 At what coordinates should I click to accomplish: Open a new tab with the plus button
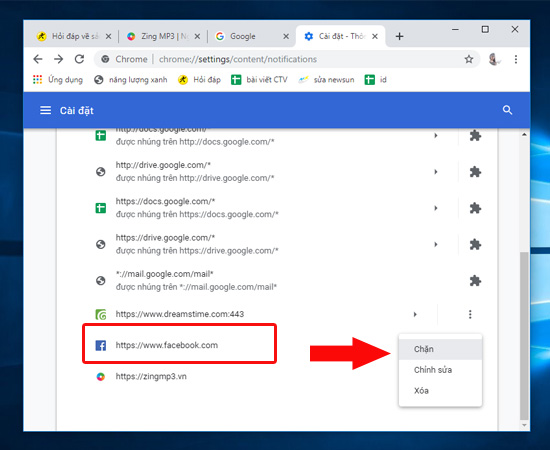pos(400,36)
